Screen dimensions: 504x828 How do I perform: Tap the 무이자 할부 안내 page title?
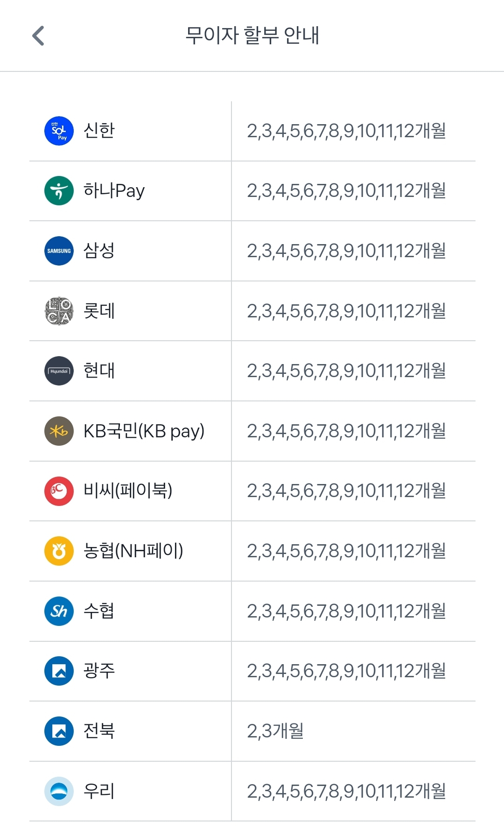252,35
